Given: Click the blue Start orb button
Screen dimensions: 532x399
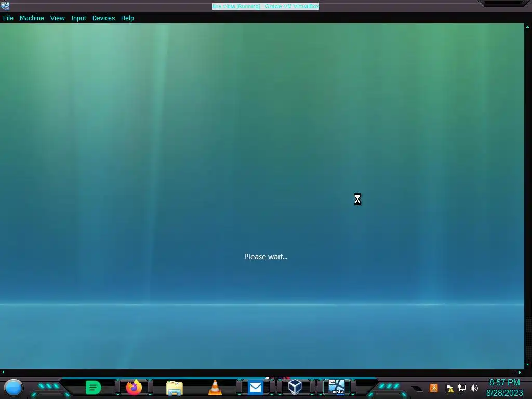Looking at the screenshot, I should [14, 388].
